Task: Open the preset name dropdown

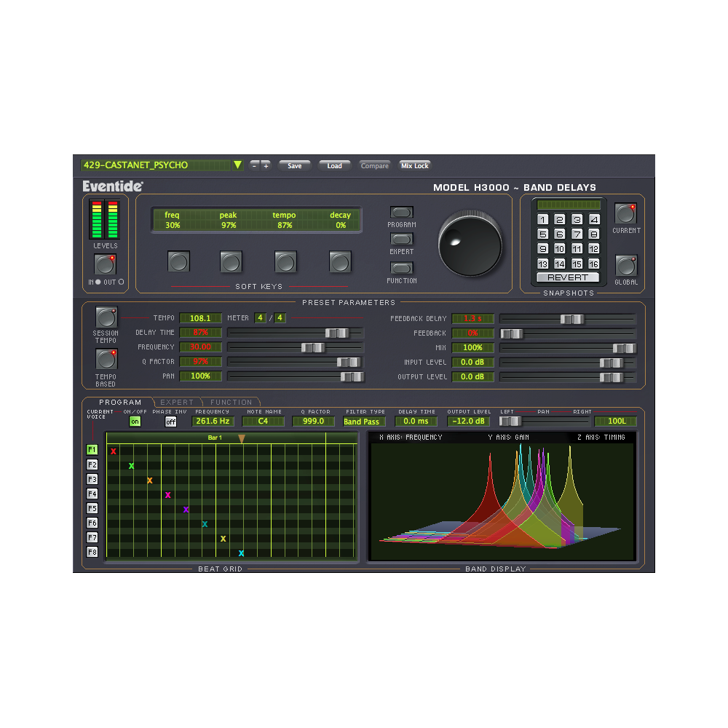Action: 238,165
